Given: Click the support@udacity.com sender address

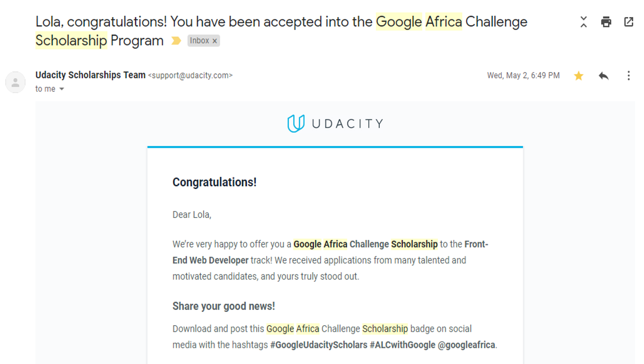Looking at the screenshot, I should [x=190, y=75].
